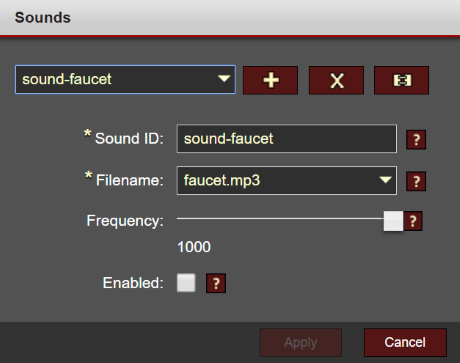Viewport: 460px width, 363px height.
Task: Open help for Enabled checkbox
Action: (x=216, y=283)
